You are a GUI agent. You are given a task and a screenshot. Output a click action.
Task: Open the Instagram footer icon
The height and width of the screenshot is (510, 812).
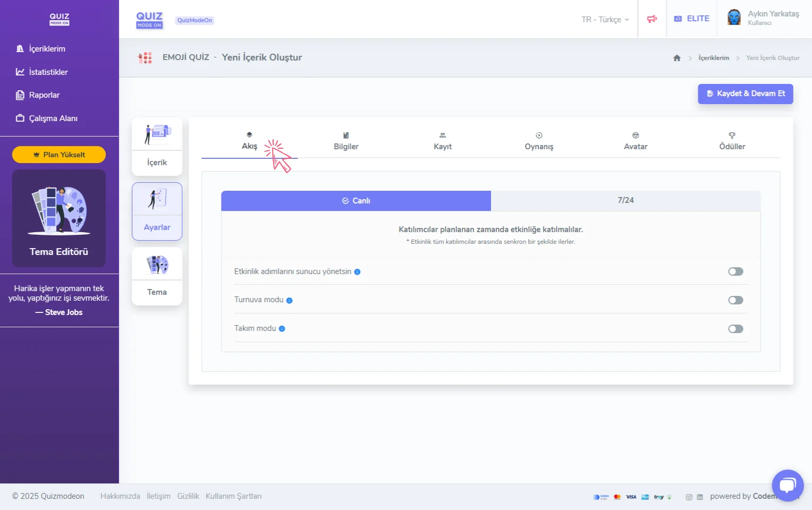click(x=689, y=497)
